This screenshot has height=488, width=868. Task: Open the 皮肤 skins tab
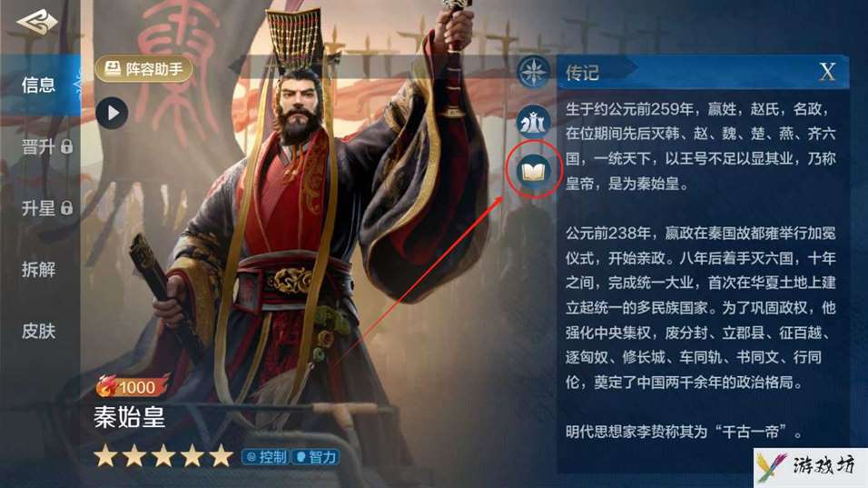[x=38, y=332]
